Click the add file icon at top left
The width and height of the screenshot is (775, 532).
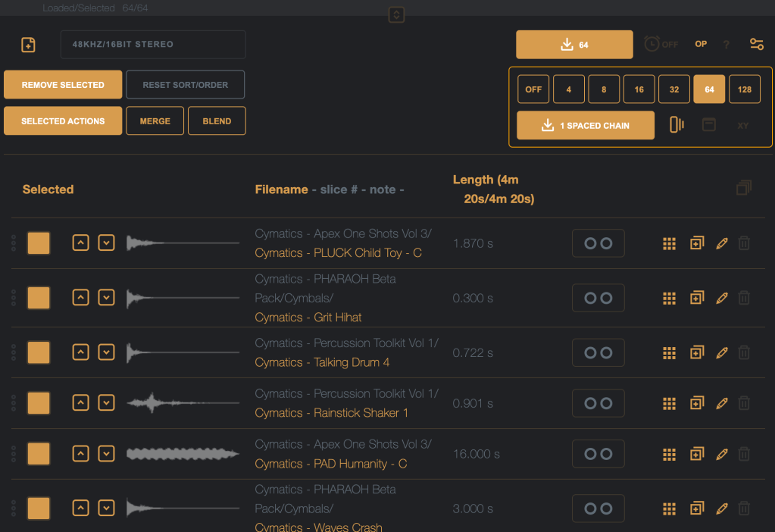(28, 45)
